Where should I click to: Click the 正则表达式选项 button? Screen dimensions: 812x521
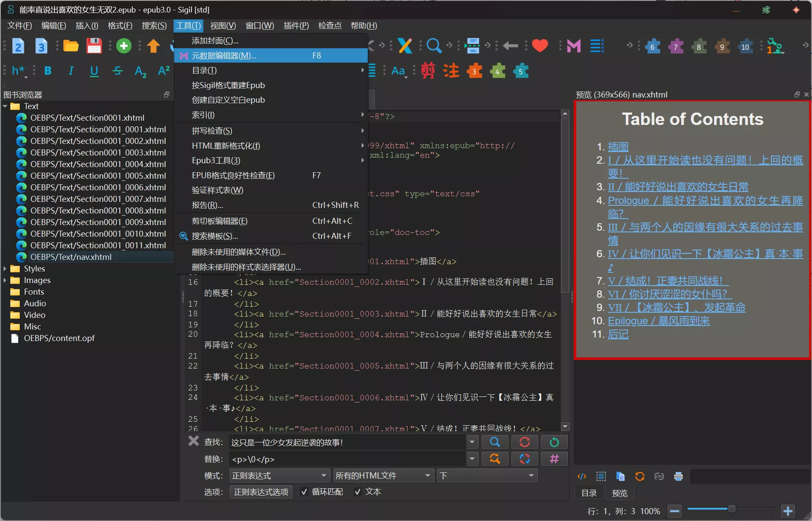[261, 492]
